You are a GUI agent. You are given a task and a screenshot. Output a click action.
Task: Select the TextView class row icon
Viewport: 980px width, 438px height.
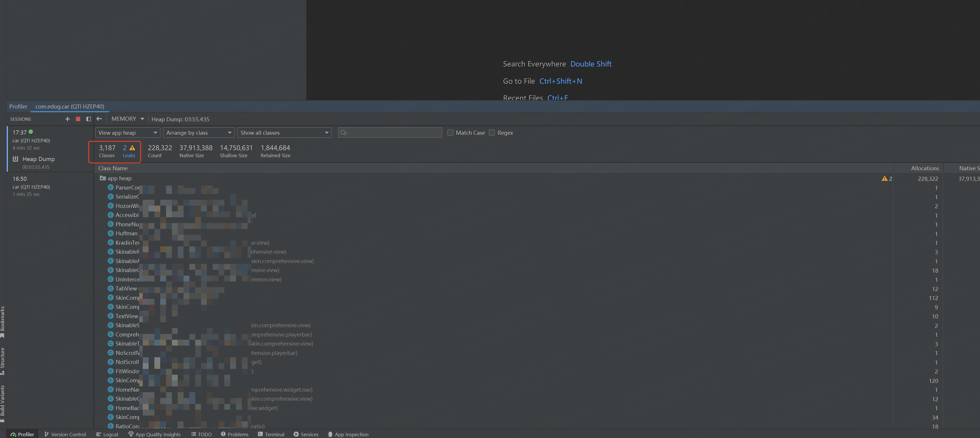click(111, 316)
